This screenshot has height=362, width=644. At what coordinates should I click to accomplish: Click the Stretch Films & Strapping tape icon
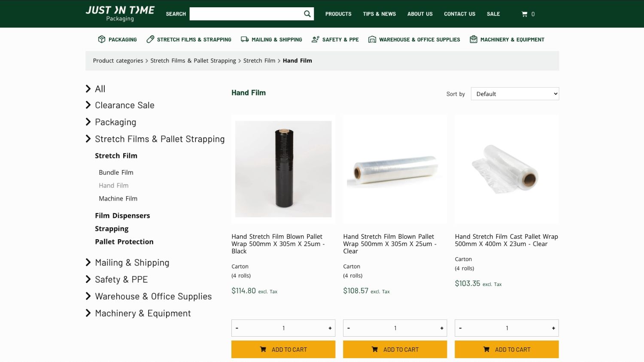(150, 40)
